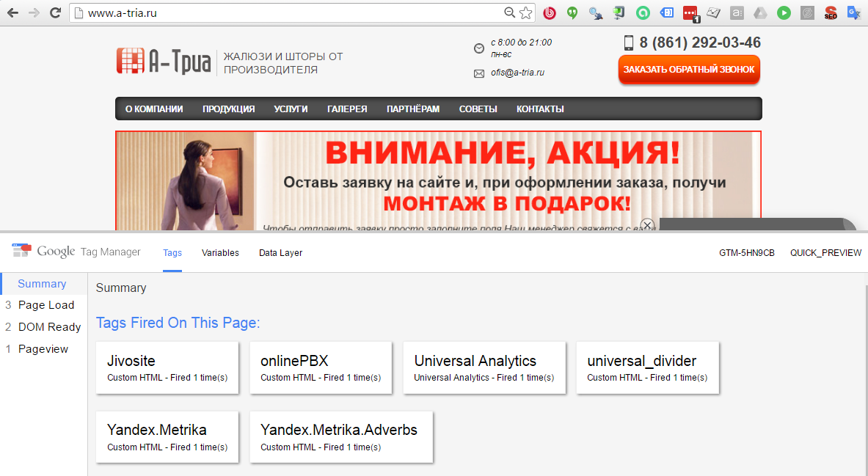Open the 'ПРОДУКЦИЯ' menu item
This screenshot has width=868, height=476.
229,109
